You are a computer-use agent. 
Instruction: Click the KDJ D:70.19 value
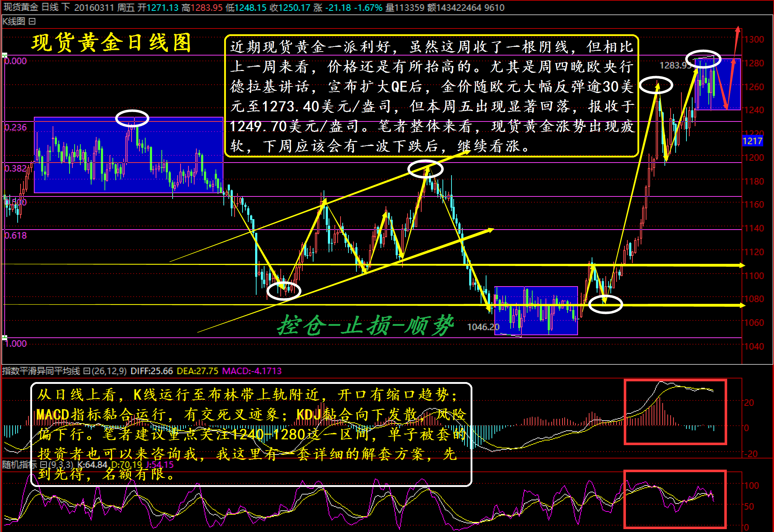tap(126, 465)
